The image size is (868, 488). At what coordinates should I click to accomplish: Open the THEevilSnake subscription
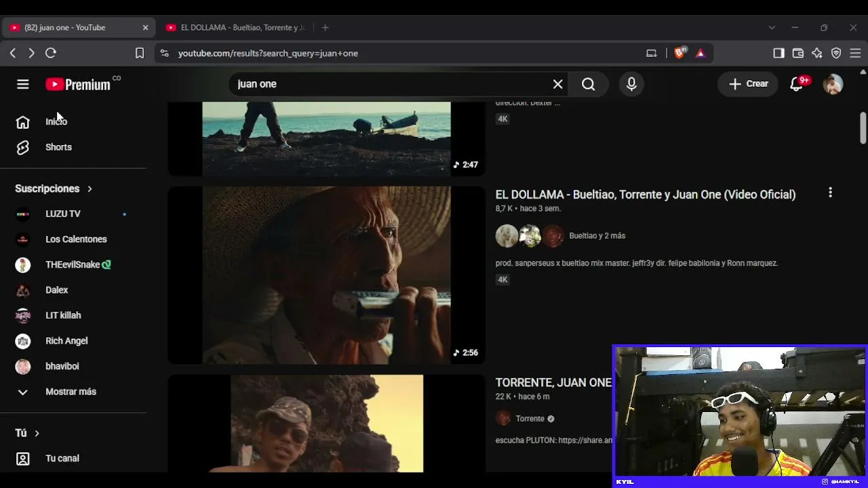point(73,264)
